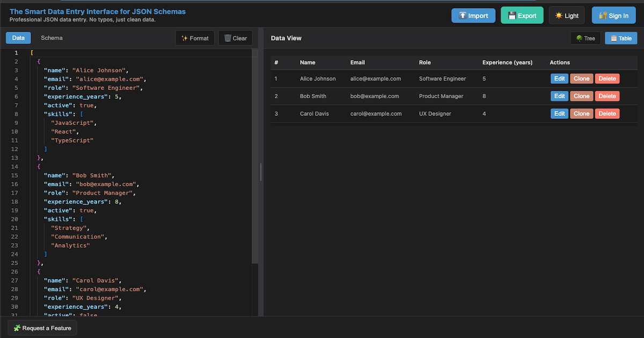Edit the Bob Smith row
This screenshot has height=338, width=644.
click(x=559, y=96)
